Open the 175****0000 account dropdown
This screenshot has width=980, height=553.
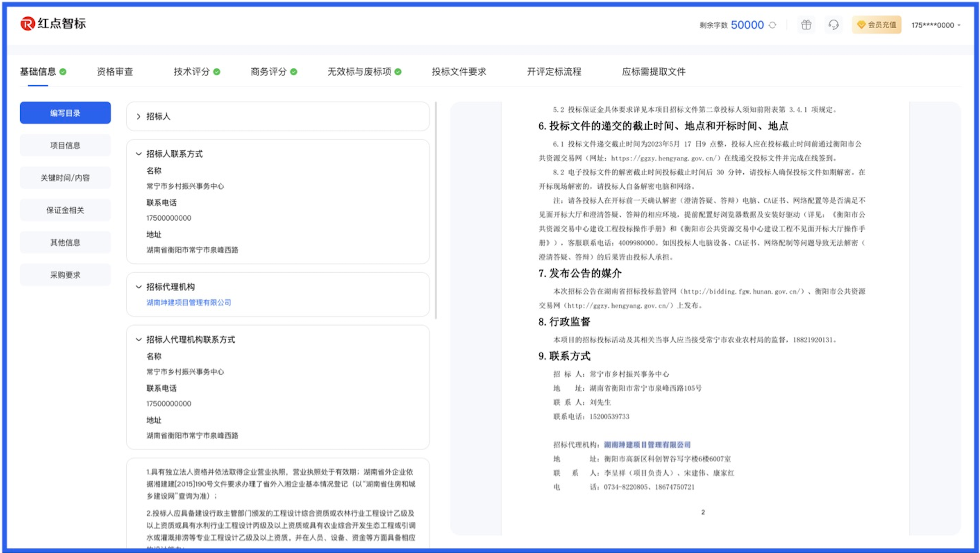(936, 25)
